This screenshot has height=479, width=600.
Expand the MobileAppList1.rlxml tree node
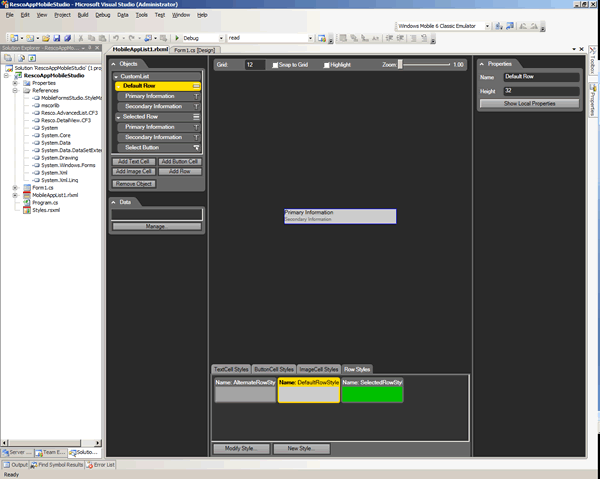coord(15,195)
